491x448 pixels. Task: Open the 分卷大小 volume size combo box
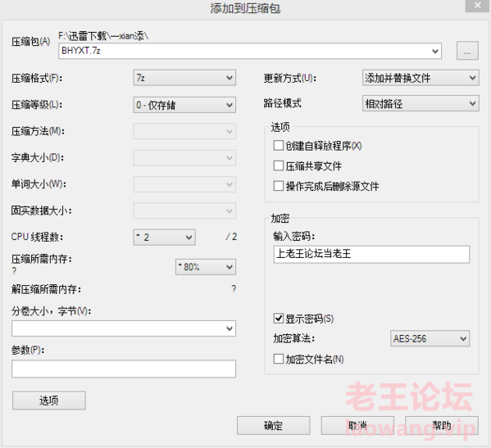(124, 328)
